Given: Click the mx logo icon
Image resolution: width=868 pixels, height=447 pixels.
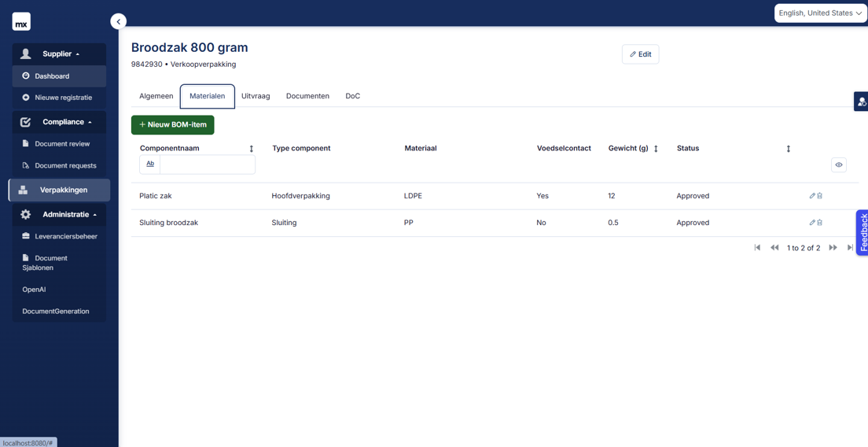Looking at the screenshot, I should coord(21,21).
